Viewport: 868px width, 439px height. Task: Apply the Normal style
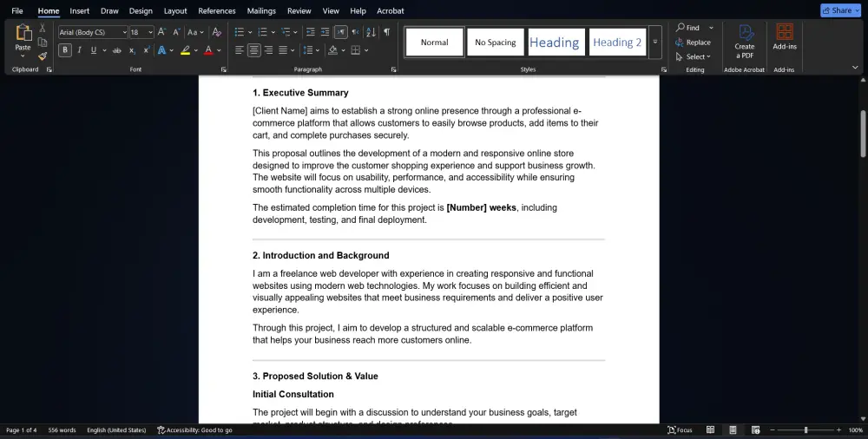[x=435, y=42]
